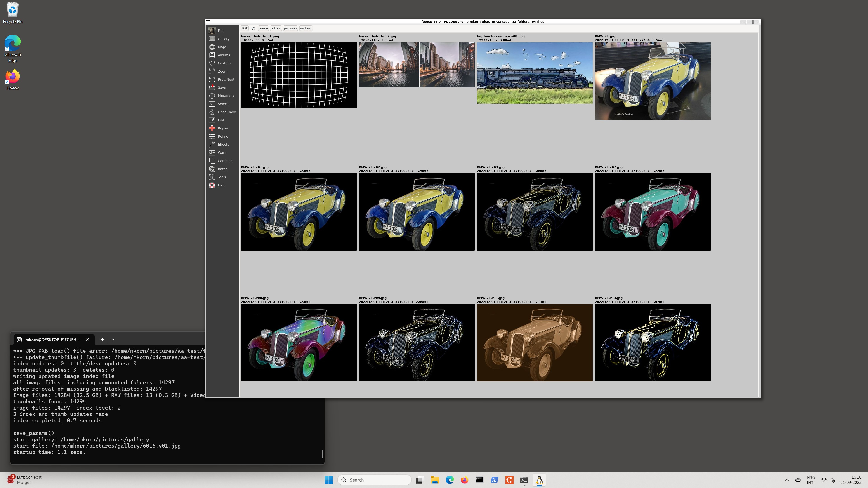Navigate to the pictures folder breadcrumb
The width and height of the screenshot is (868, 488).
click(x=290, y=28)
